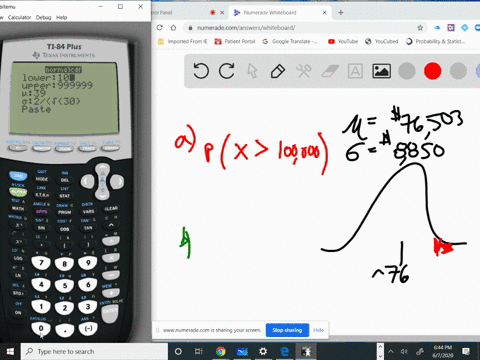
Task: Click the calculator ENTER key
Action: 110,313
